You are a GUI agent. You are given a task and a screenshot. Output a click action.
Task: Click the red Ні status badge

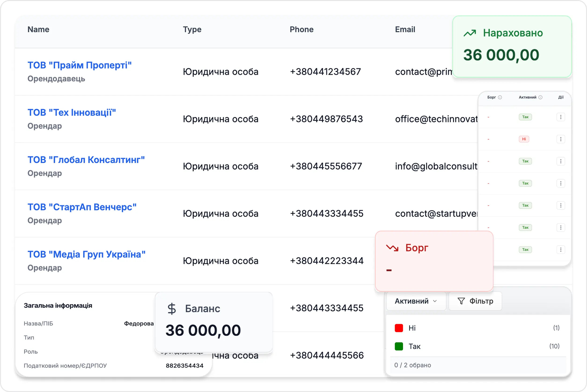pyautogui.click(x=524, y=139)
